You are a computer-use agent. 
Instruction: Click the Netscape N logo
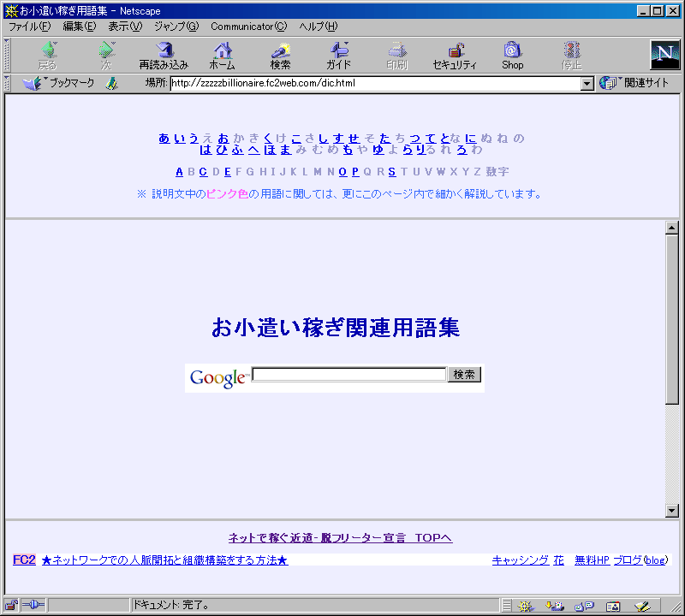(665, 55)
